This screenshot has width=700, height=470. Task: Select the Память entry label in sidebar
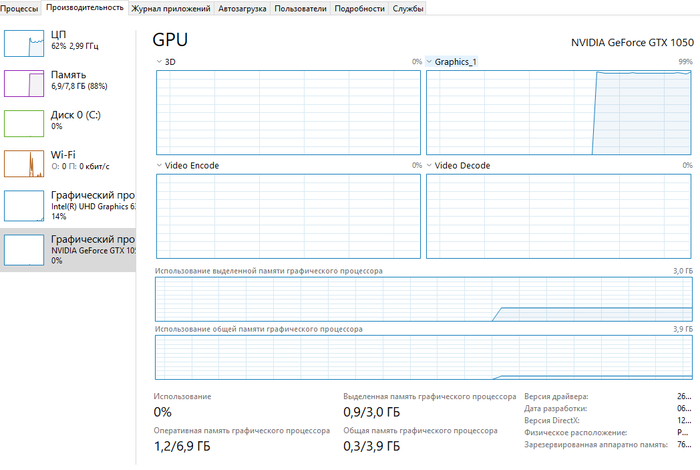68,75
